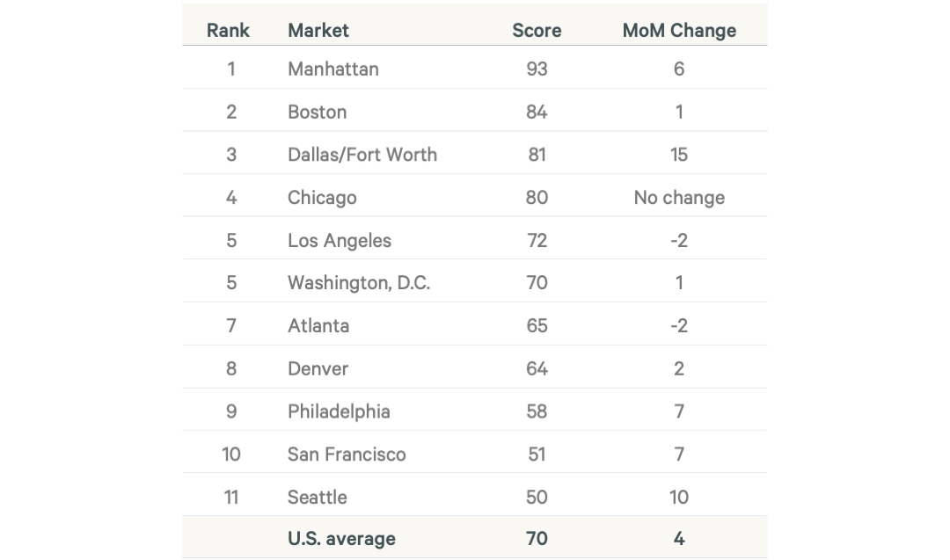Select the Philadelphia market name

pos(339,411)
